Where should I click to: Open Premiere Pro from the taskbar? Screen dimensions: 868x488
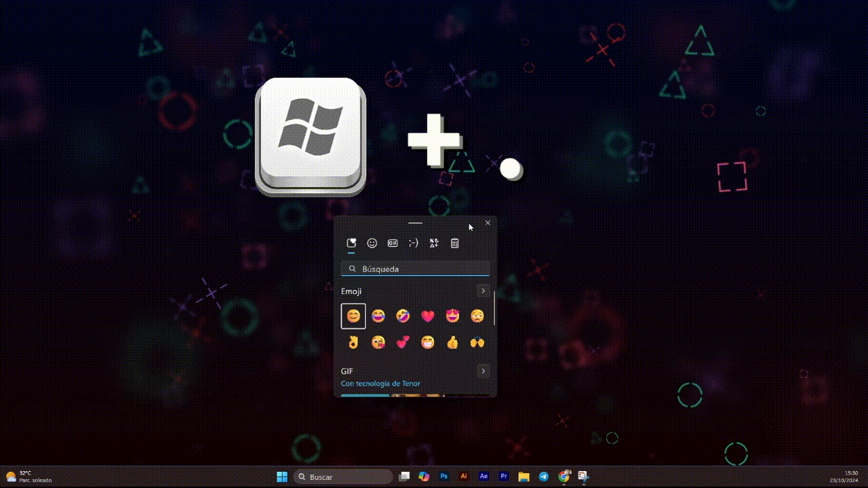pyautogui.click(x=504, y=476)
